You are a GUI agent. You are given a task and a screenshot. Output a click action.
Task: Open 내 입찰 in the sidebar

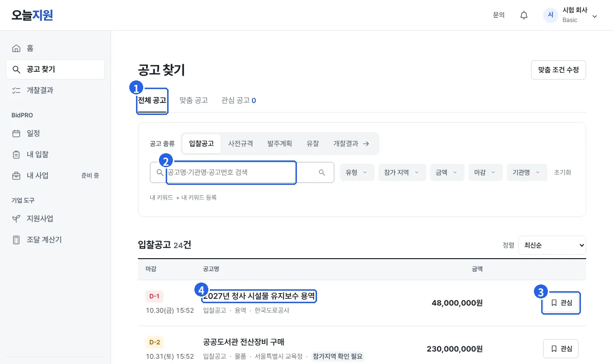(x=56, y=155)
